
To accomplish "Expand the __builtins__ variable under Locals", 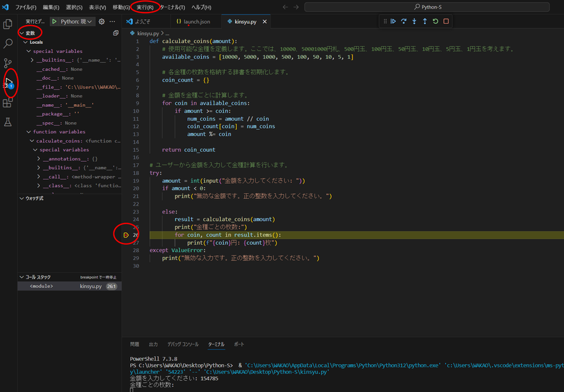I will point(32,60).
